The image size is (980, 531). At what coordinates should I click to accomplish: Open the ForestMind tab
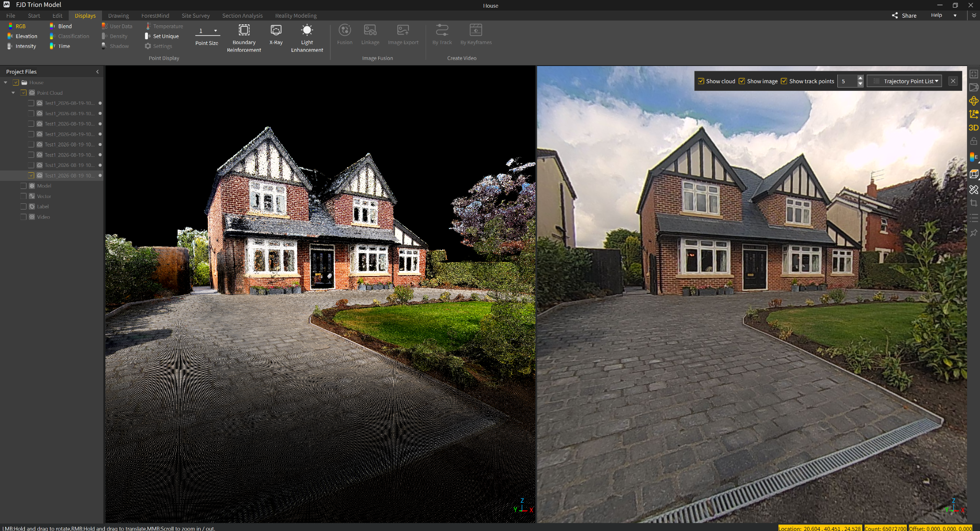pyautogui.click(x=155, y=16)
